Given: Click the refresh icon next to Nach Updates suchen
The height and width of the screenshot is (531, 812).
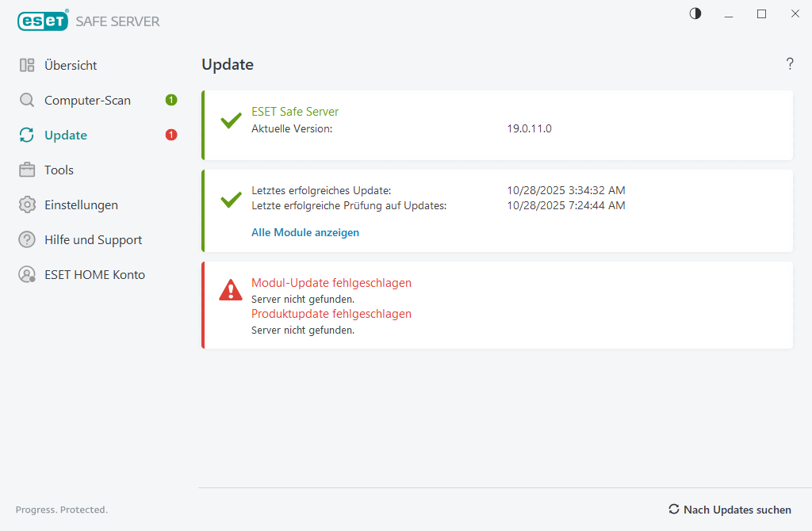Looking at the screenshot, I should (674, 510).
